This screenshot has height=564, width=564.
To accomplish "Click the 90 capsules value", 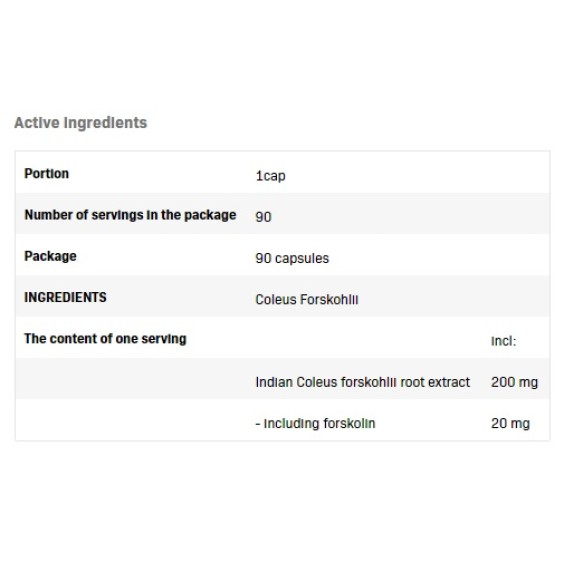I will coord(292,258).
